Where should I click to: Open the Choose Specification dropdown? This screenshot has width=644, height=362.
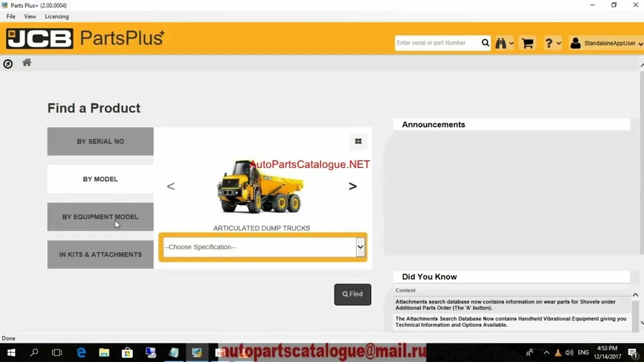264,247
